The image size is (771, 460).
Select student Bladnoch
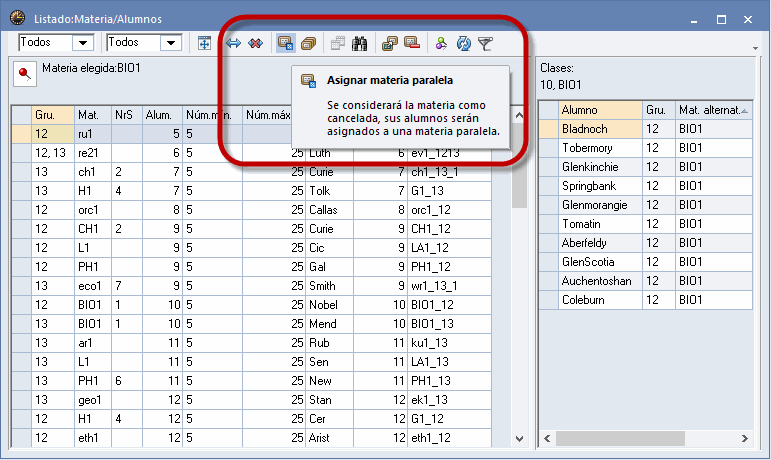tap(600, 129)
